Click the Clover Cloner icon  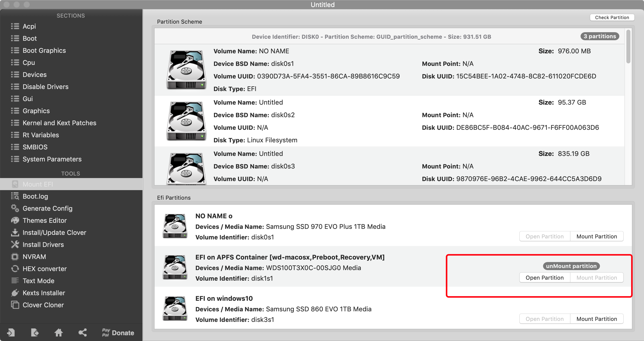tap(15, 305)
